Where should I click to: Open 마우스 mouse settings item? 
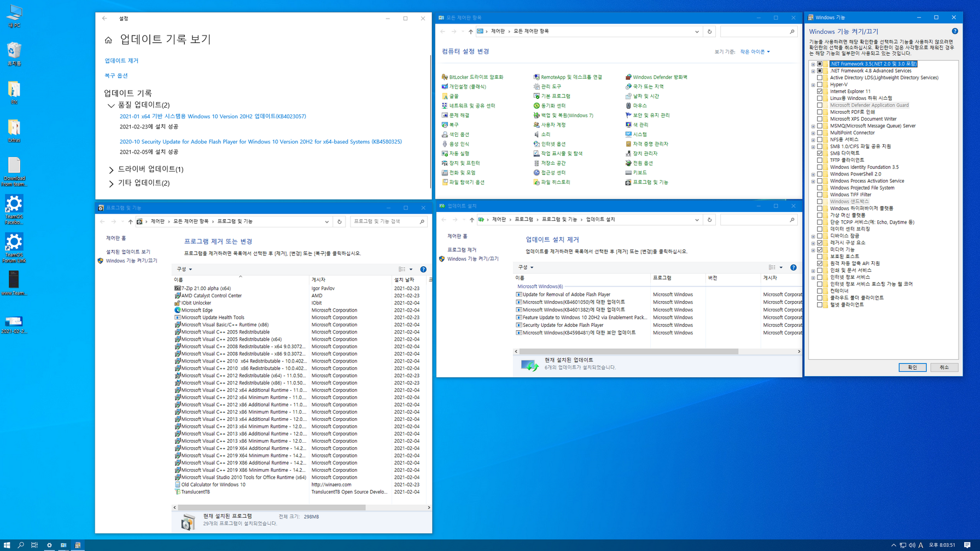coord(636,105)
